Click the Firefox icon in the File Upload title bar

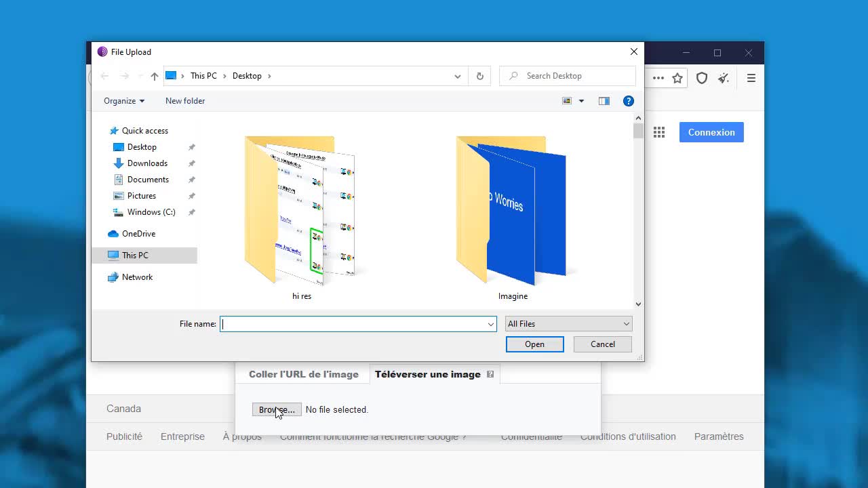(102, 52)
